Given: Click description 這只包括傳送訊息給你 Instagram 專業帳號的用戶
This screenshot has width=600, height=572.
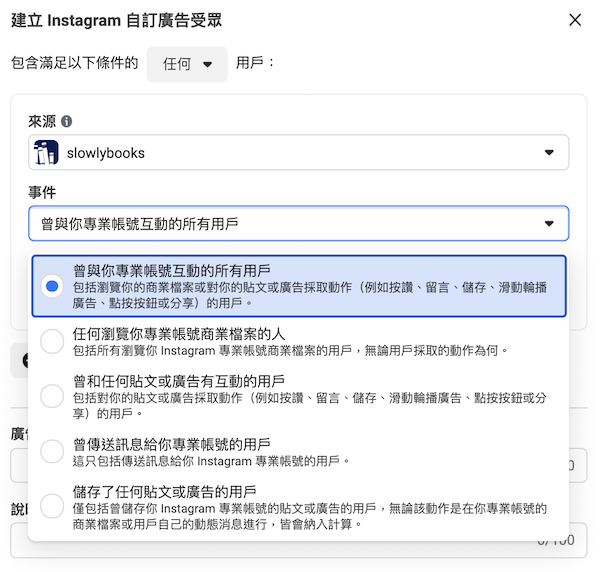Looking at the screenshot, I should pyautogui.click(x=211, y=461).
